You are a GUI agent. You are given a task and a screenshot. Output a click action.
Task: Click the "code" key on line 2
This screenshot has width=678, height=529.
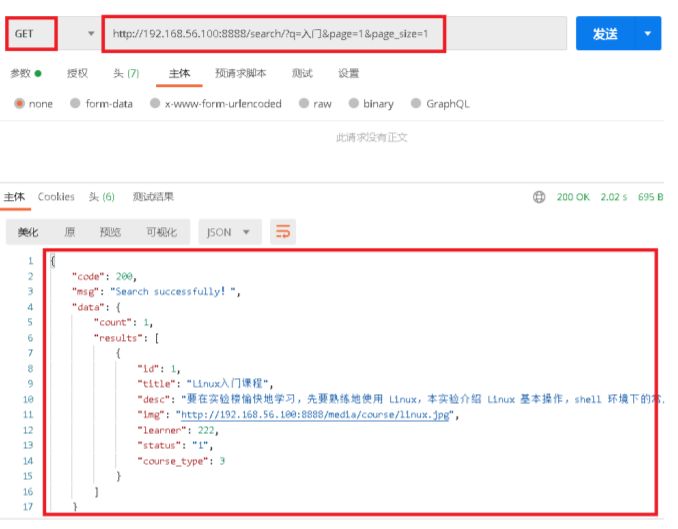tap(88, 276)
